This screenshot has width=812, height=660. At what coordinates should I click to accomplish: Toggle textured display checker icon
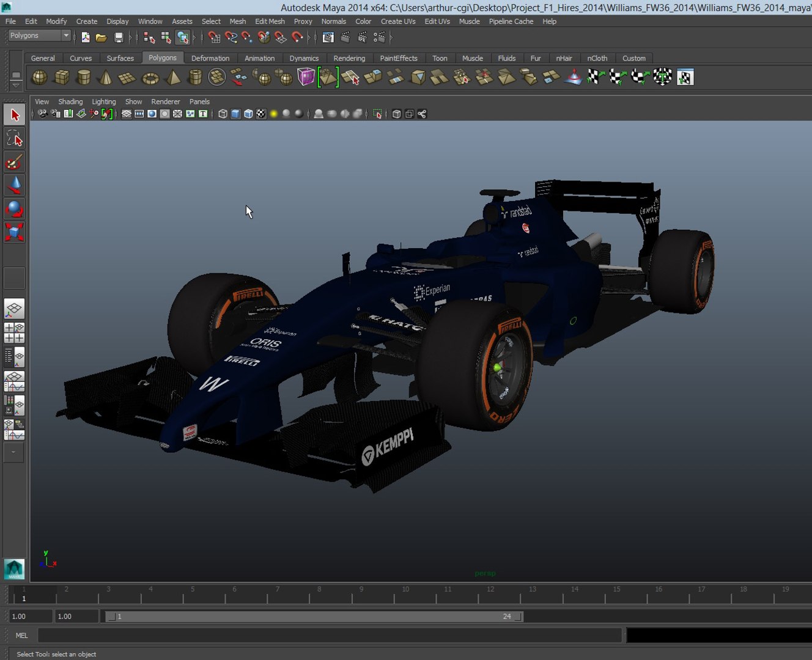pos(261,114)
